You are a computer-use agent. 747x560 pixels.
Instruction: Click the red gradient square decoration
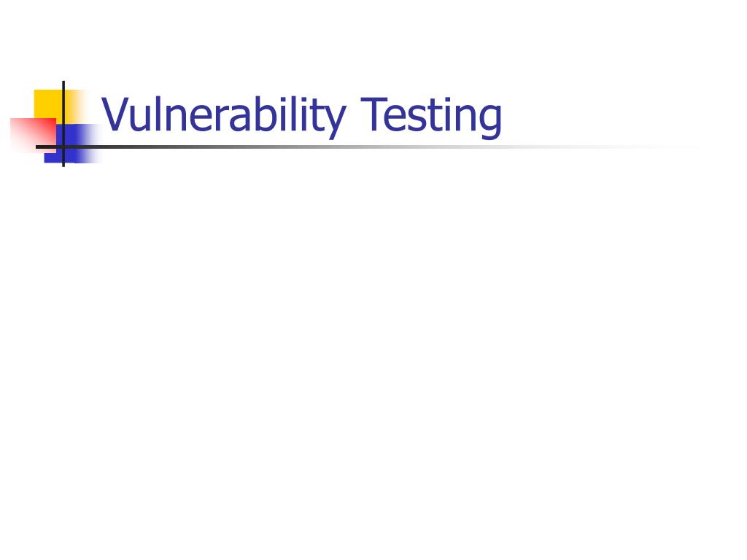[32, 135]
